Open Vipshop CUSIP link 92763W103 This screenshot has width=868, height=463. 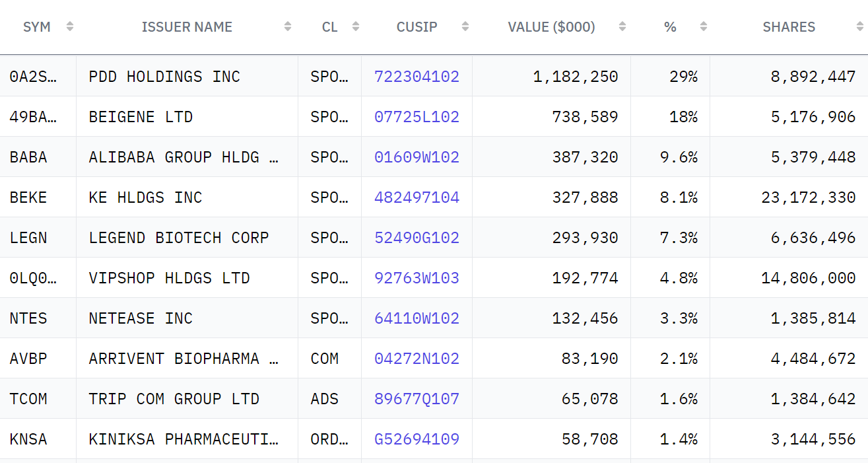point(417,278)
